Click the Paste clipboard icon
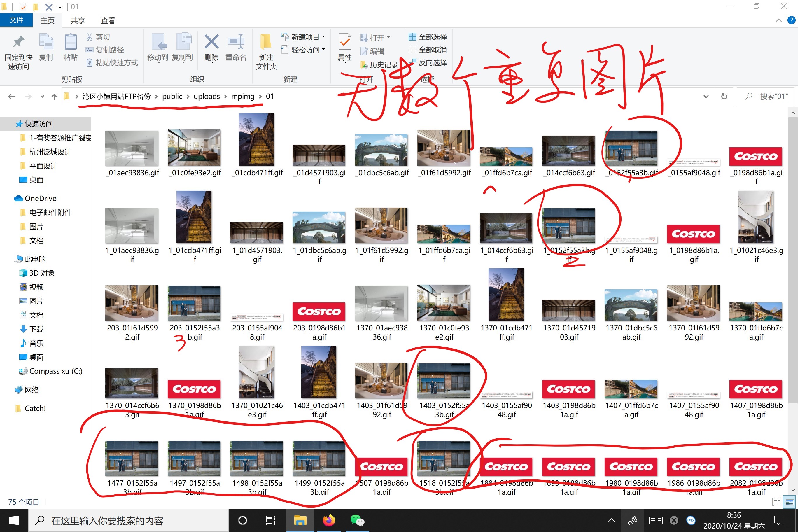798x532 pixels. point(70,42)
